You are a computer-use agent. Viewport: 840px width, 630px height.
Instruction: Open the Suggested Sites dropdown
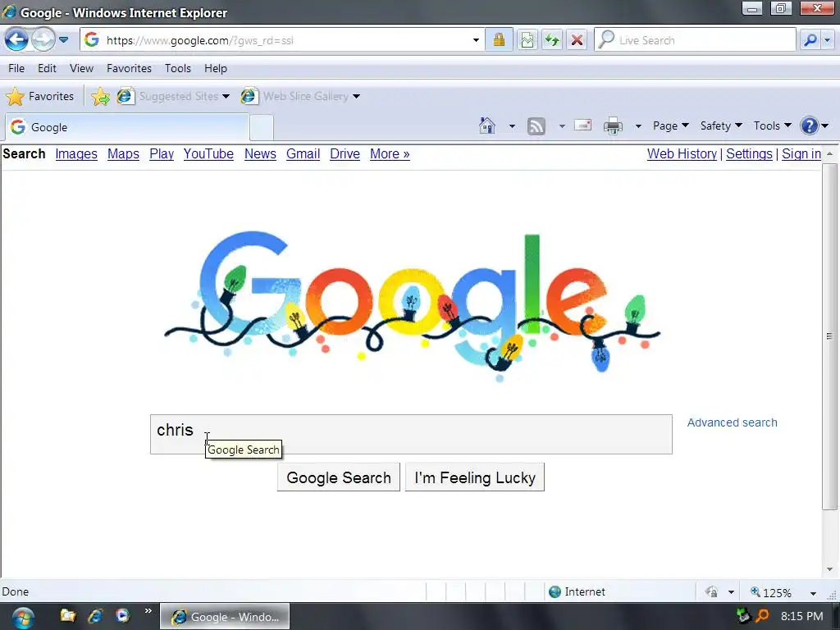tap(174, 97)
